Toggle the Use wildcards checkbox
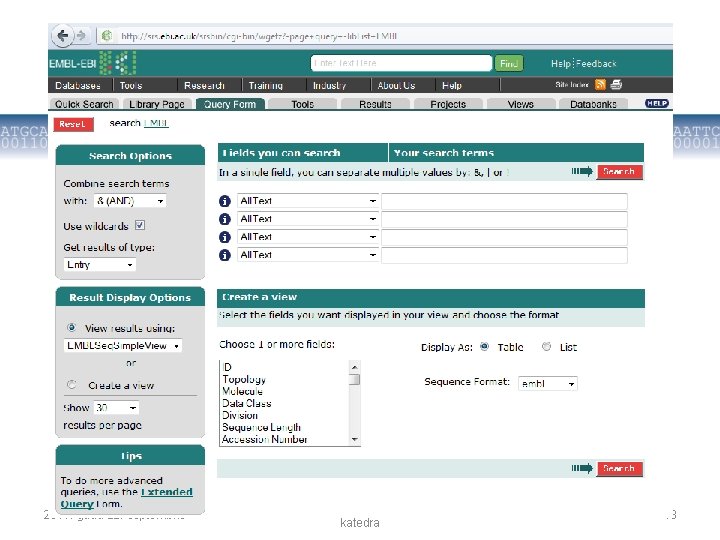 [140, 225]
